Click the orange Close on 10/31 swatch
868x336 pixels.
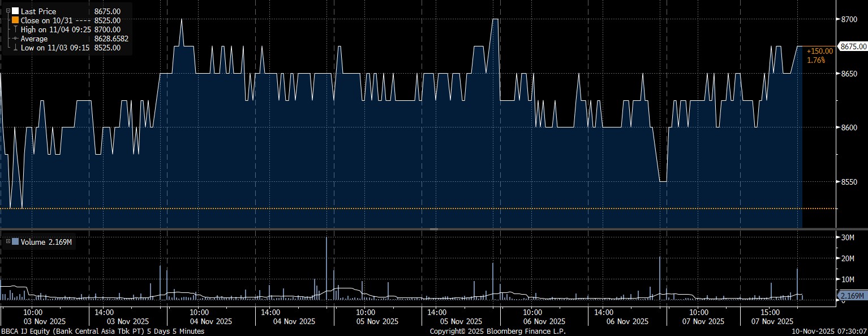coord(15,20)
